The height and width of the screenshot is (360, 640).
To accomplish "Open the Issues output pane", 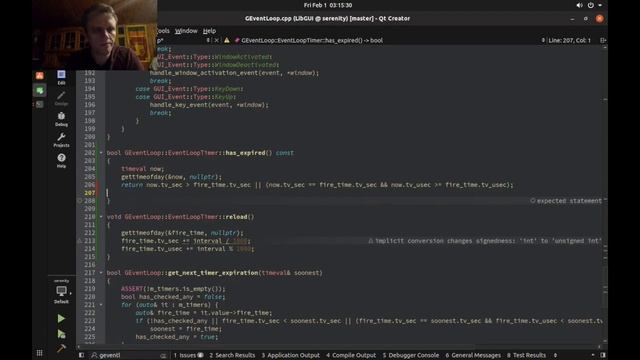I will click(x=188, y=355).
